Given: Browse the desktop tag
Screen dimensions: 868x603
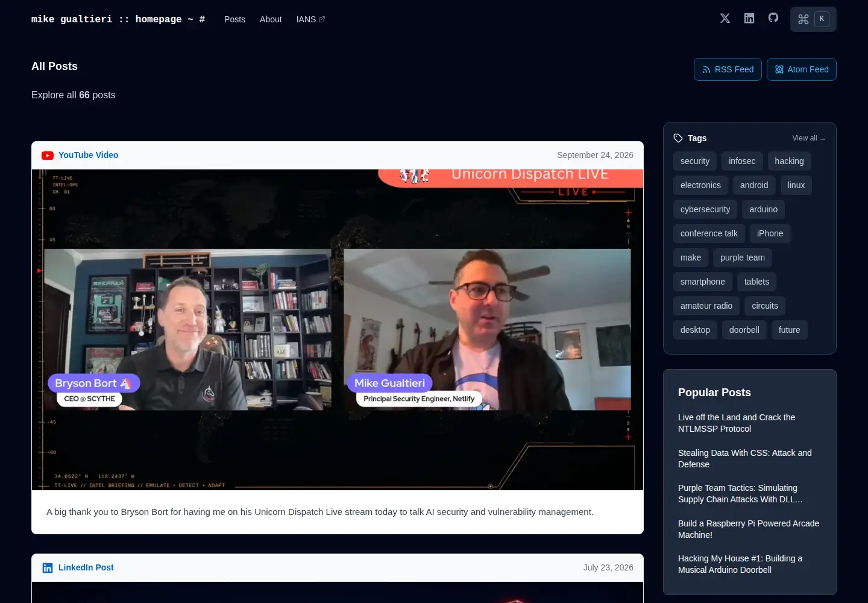Looking at the screenshot, I should click(x=695, y=330).
